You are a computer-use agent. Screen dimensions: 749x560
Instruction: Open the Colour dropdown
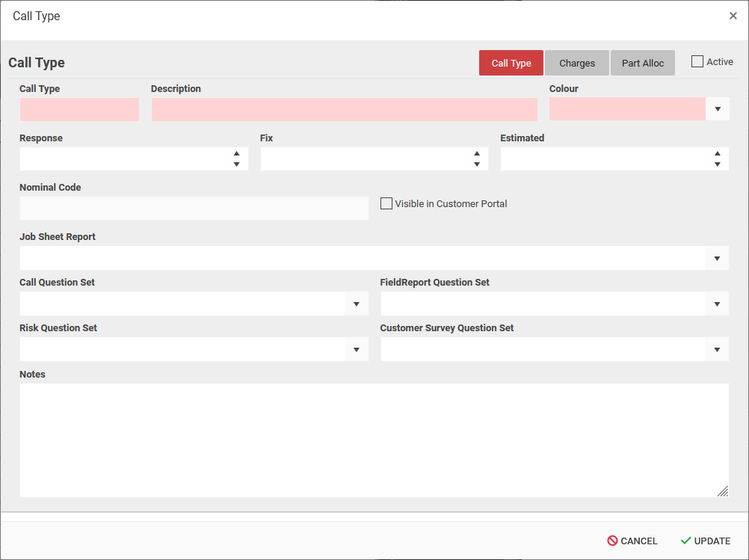pyautogui.click(x=717, y=109)
